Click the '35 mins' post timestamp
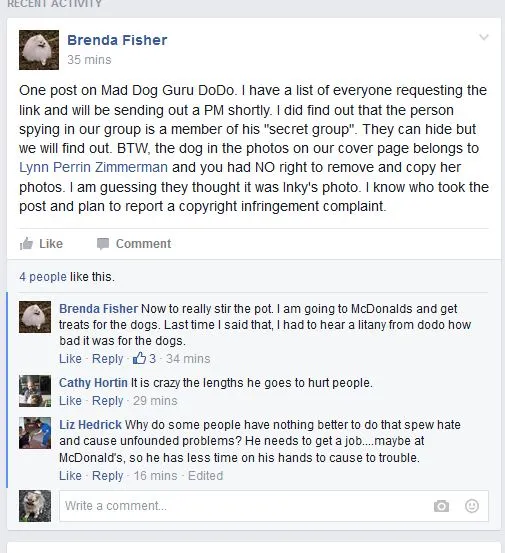The width and height of the screenshot is (505, 553). click(89, 60)
